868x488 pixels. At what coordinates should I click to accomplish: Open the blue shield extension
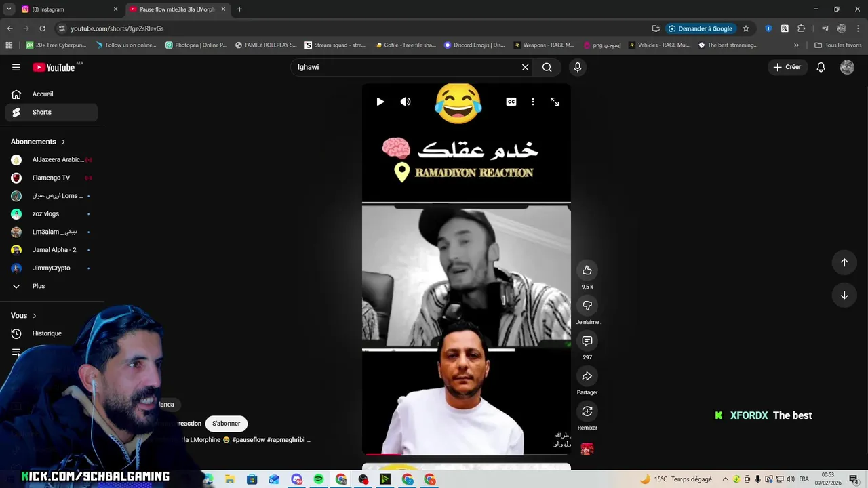tap(768, 28)
